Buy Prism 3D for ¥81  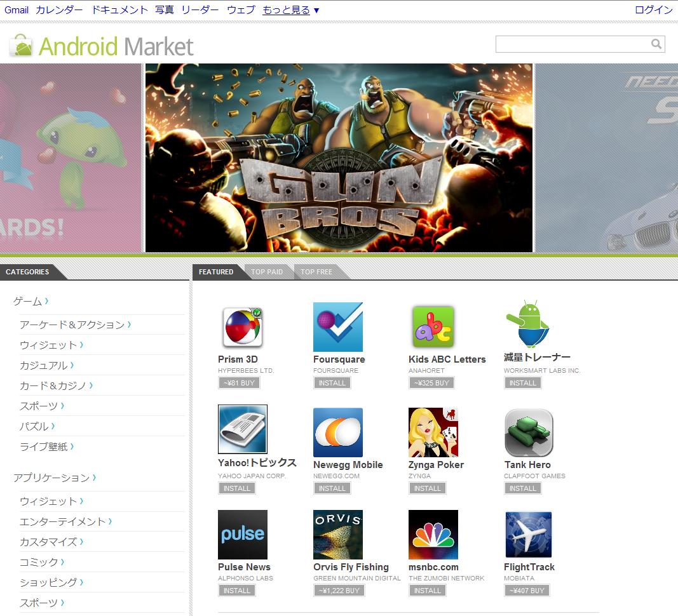coord(239,382)
